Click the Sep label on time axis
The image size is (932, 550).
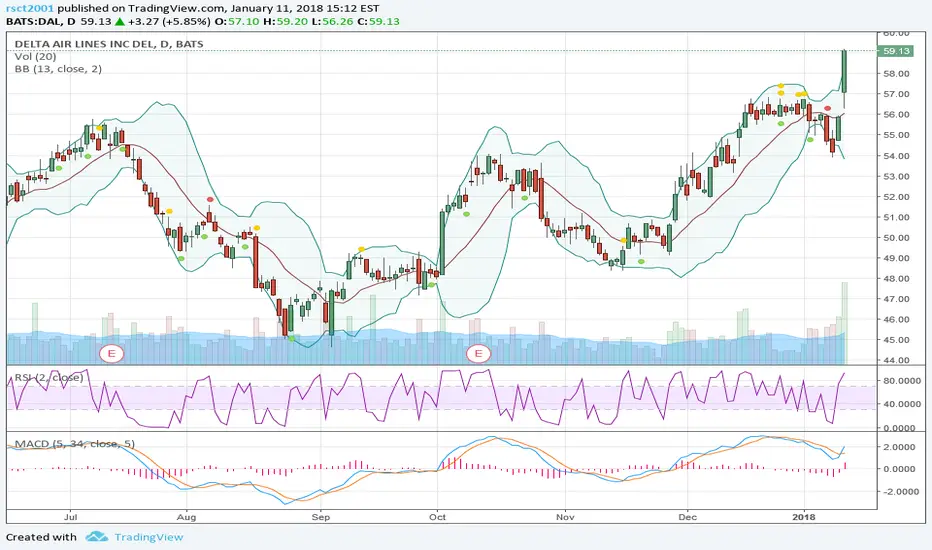pyautogui.click(x=321, y=517)
